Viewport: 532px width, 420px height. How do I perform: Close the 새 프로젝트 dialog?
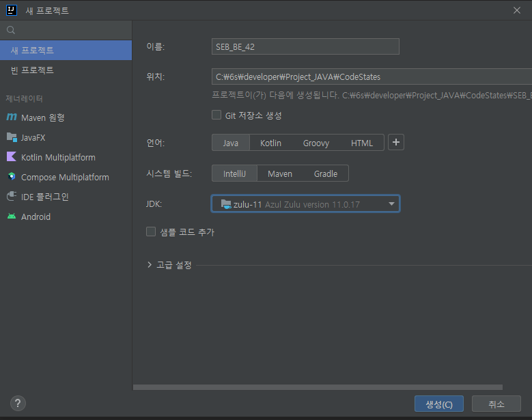pyautogui.click(x=517, y=10)
